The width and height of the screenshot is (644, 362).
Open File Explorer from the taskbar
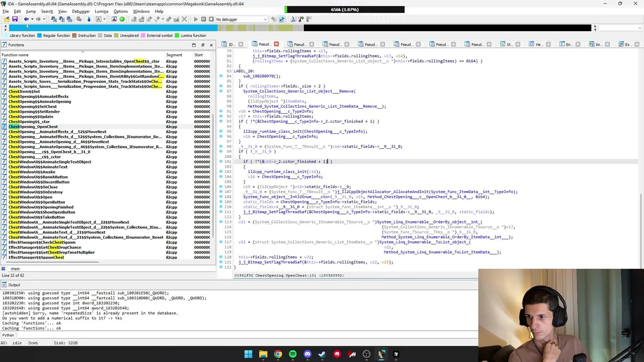(263, 354)
